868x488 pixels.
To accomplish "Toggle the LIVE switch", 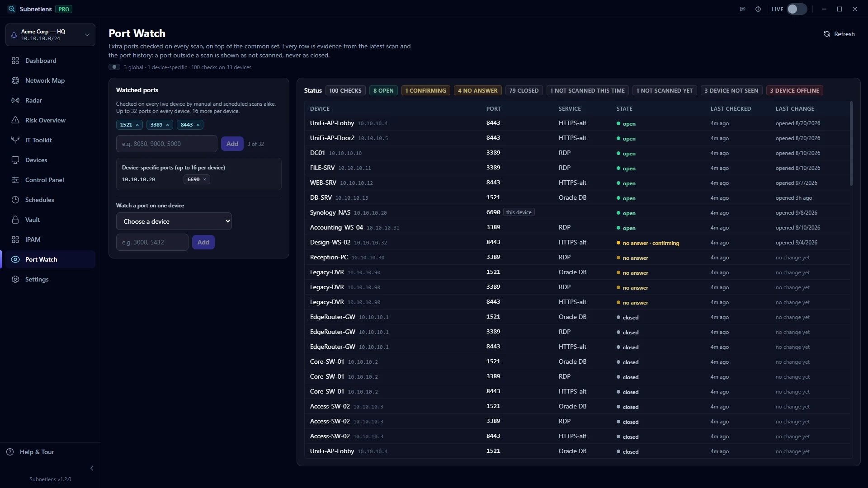I will click(x=797, y=9).
